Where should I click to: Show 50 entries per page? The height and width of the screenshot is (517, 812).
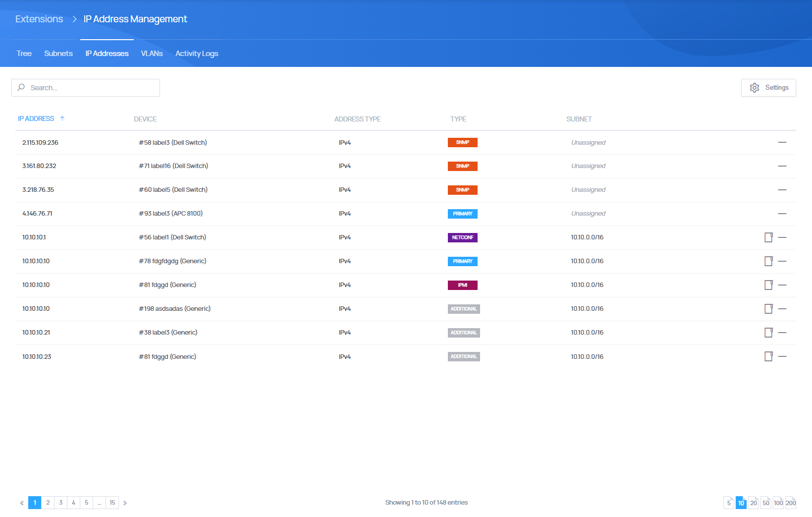(766, 503)
